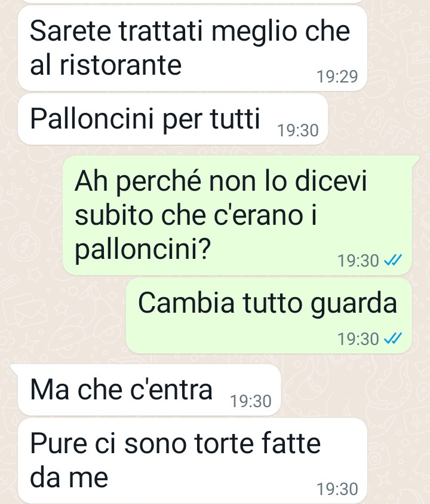Tap the 'Sarete trattati meglio che al ristorante' message
This screenshot has width=430, height=504.
(192, 48)
